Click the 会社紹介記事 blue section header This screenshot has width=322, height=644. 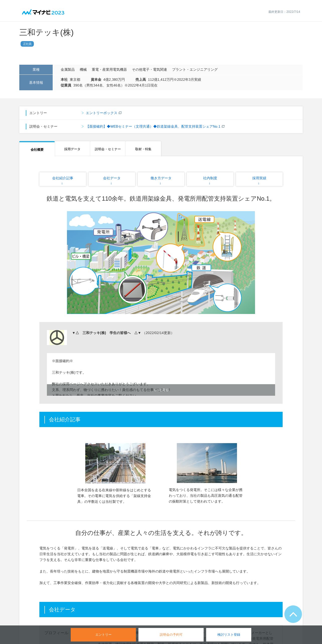(x=161, y=419)
